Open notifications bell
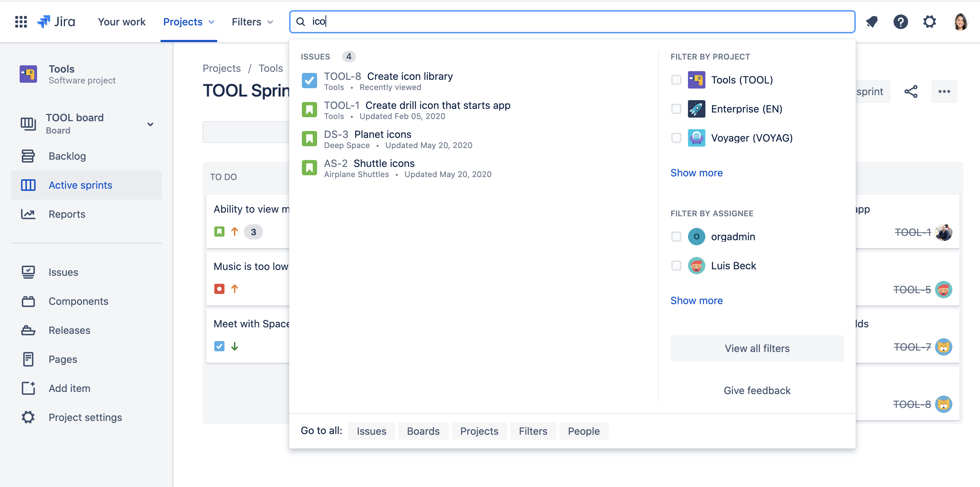Screen dimensions: 980x487 tap(872, 22)
